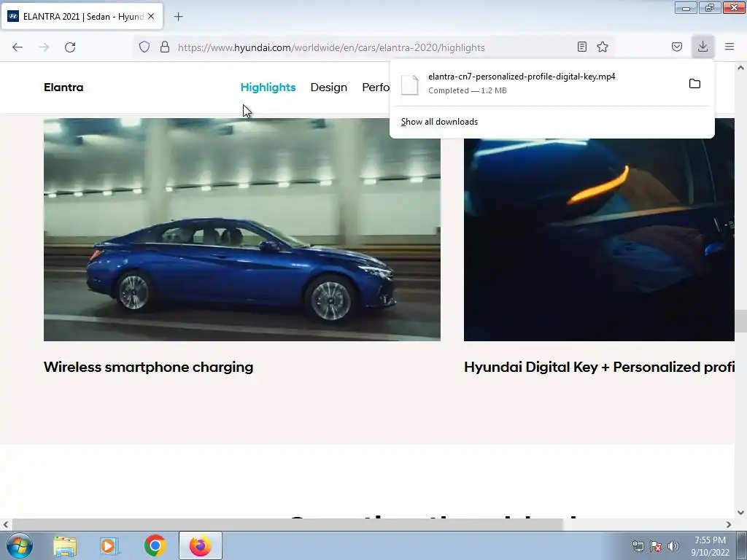
Task: Open the volume speaker tray icon
Action: (x=673, y=546)
